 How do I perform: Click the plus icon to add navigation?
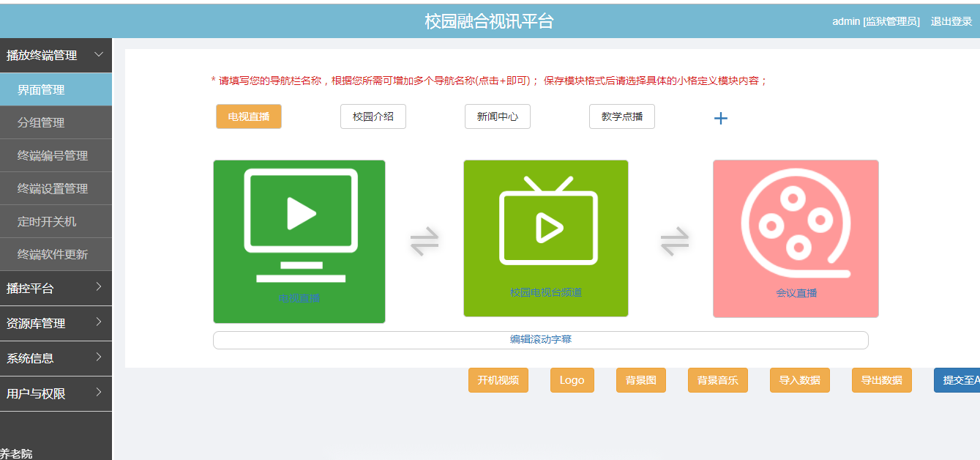(721, 119)
